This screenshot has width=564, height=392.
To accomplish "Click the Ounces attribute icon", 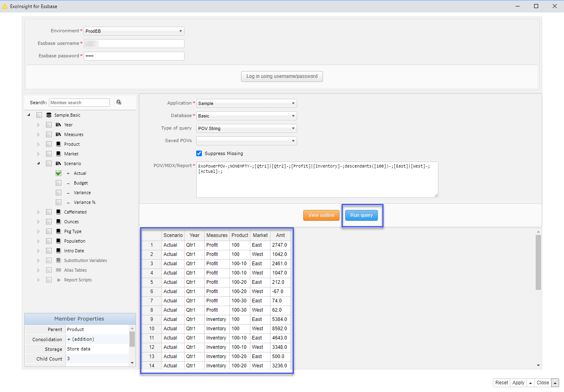I will click(x=59, y=222).
